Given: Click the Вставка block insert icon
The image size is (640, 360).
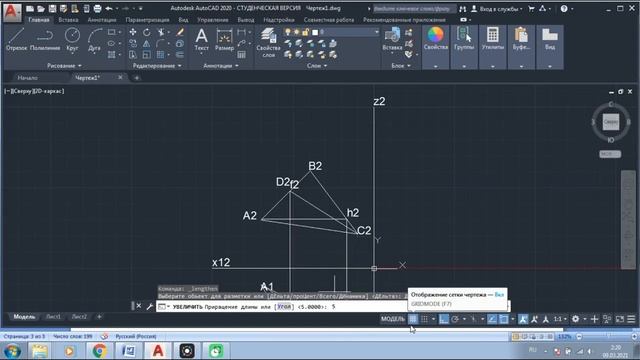Looking at the screenshot, I should [x=392, y=40].
